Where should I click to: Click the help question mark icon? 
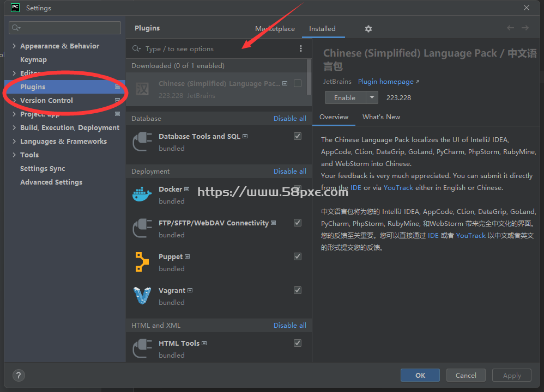pos(19,375)
